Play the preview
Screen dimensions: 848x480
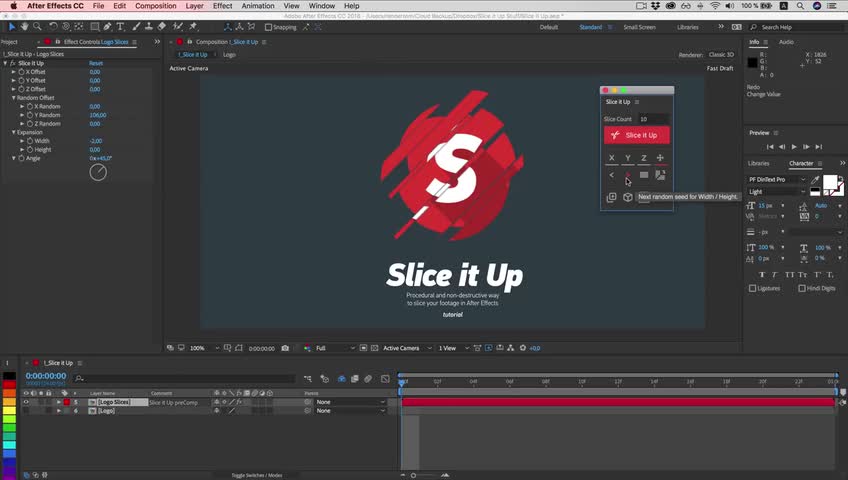tap(794, 147)
